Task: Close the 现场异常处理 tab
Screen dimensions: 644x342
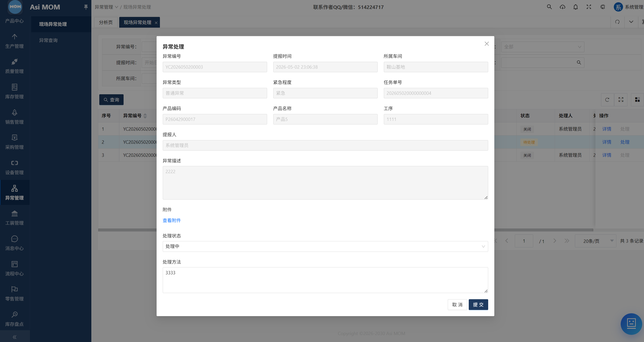Action: pyautogui.click(x=156, y=23)
